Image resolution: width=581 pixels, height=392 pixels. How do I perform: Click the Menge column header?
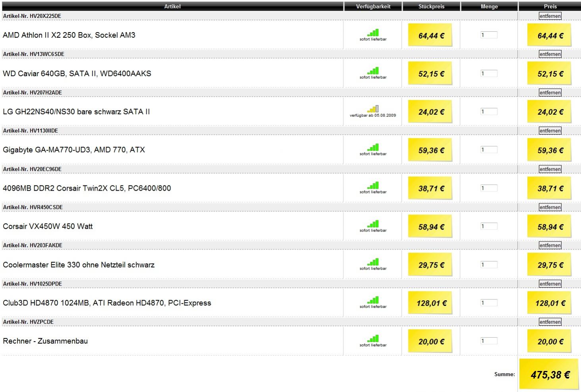(489, 6)
